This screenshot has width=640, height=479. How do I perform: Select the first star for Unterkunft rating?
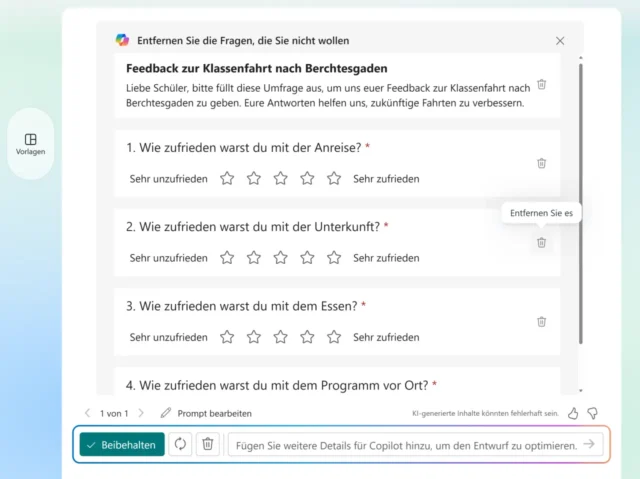coord(227,257)
